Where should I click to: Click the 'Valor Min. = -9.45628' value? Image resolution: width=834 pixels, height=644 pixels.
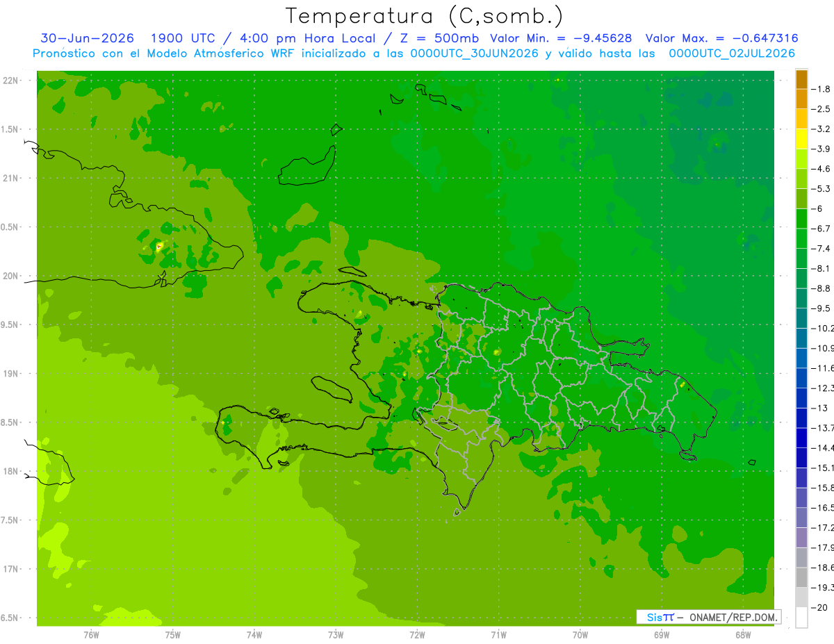561,38
